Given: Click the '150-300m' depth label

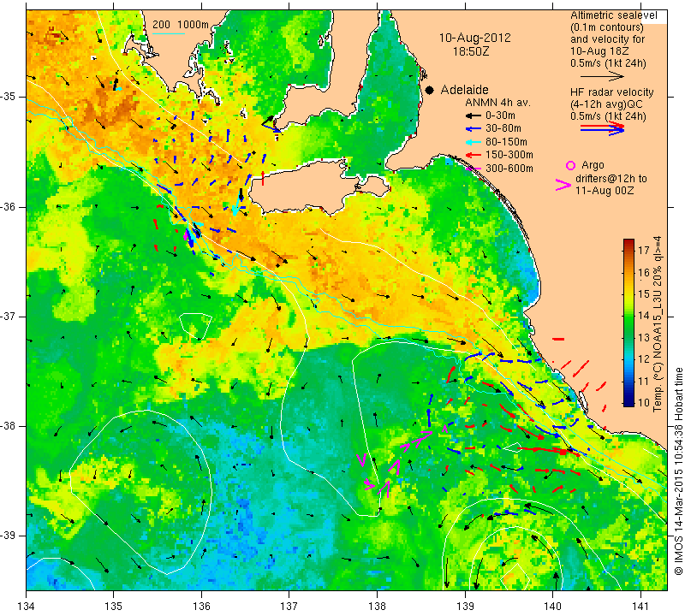Looking at the screenshot, I should [x=509, y=155].
